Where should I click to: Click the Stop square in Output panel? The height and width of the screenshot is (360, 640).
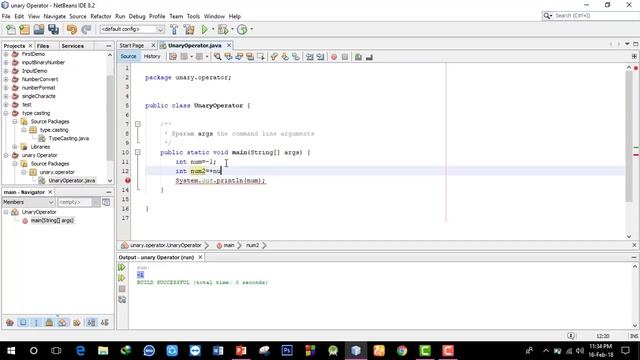coord(122,289)
